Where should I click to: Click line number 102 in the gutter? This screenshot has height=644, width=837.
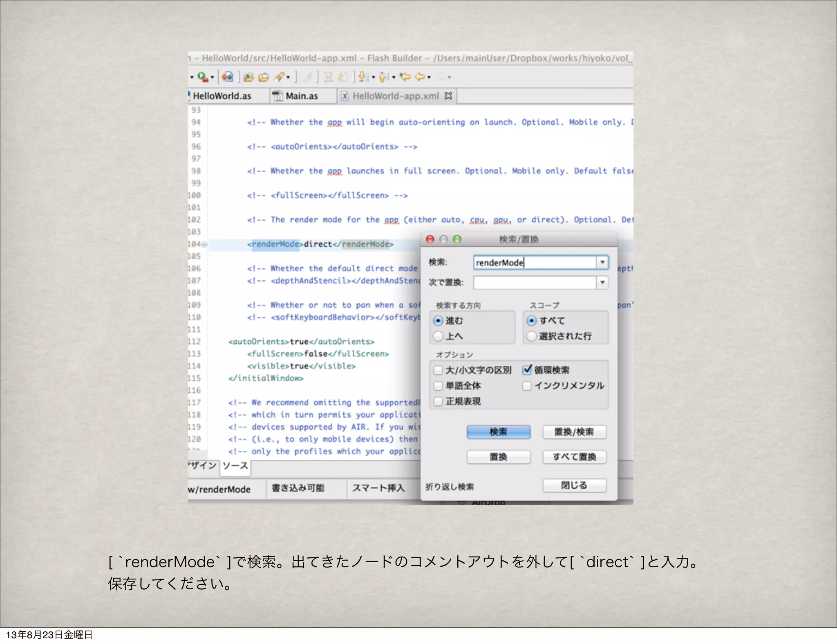(x=195, y=220)
